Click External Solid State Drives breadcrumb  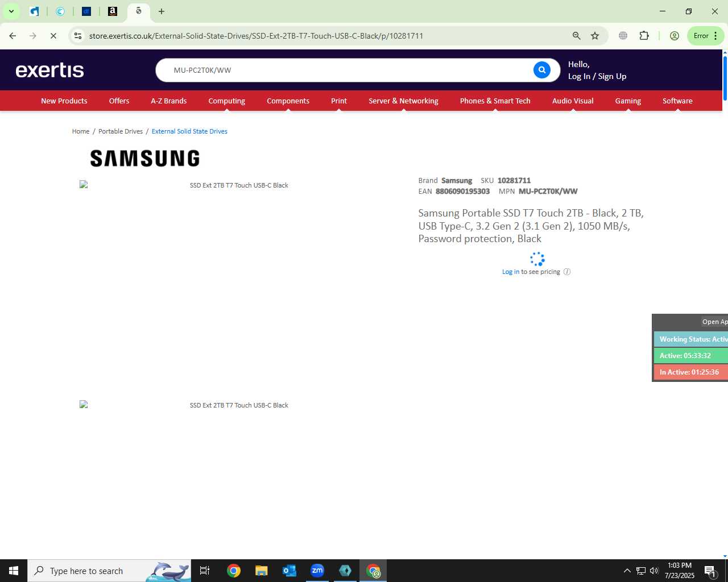(x=189, y=131)
